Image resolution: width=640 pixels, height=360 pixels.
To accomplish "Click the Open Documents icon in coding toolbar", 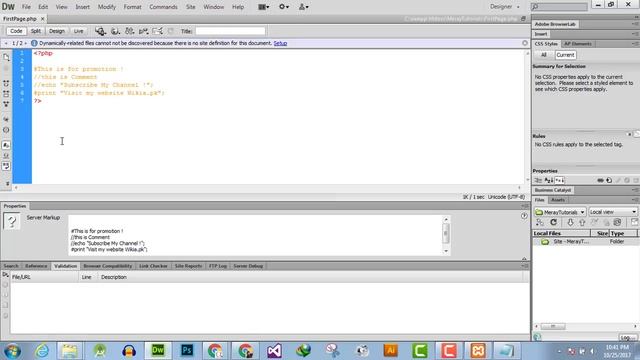I will [x=6, y=58].
